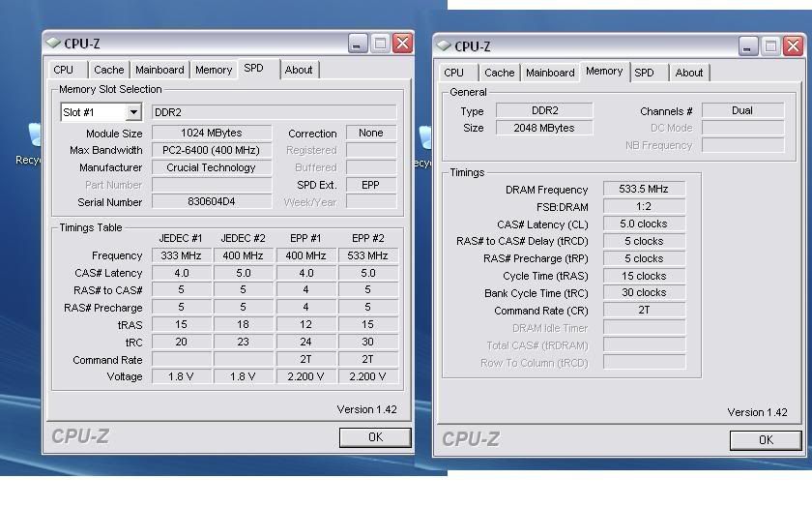The image size is (812, 508).
Task: Close the CPU-Z window showing DRAM Frequency
Action: tap(793, 45)
